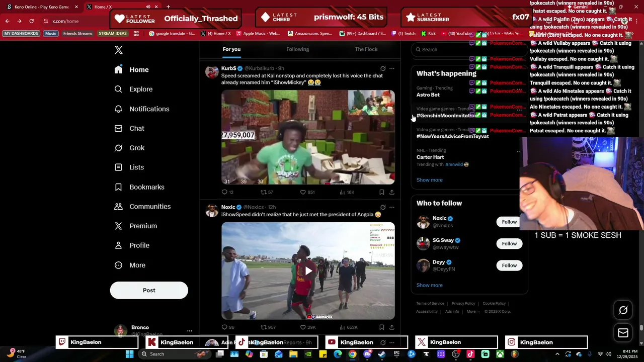This screenshot has height=362, width=644.
Task: Bookmark the Kurb$ iShowMickey post
Action: tap(381, 192)
